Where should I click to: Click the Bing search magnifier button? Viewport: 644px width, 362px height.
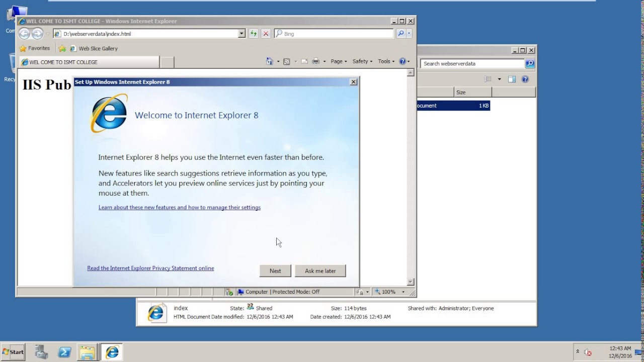[x=400, y=34]
